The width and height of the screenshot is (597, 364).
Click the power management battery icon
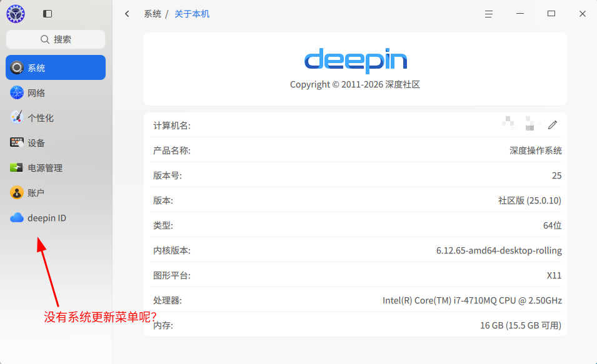[16, 167]
